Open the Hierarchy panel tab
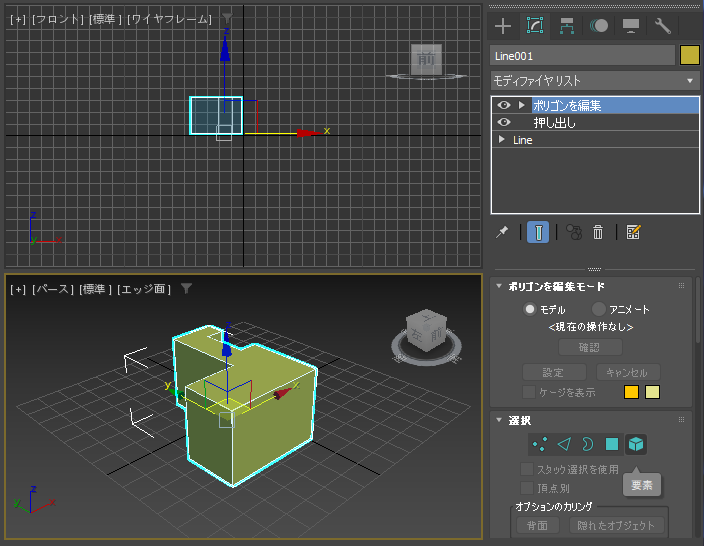The height and width of the screenshot is (546, 704). tap(567, 26)
